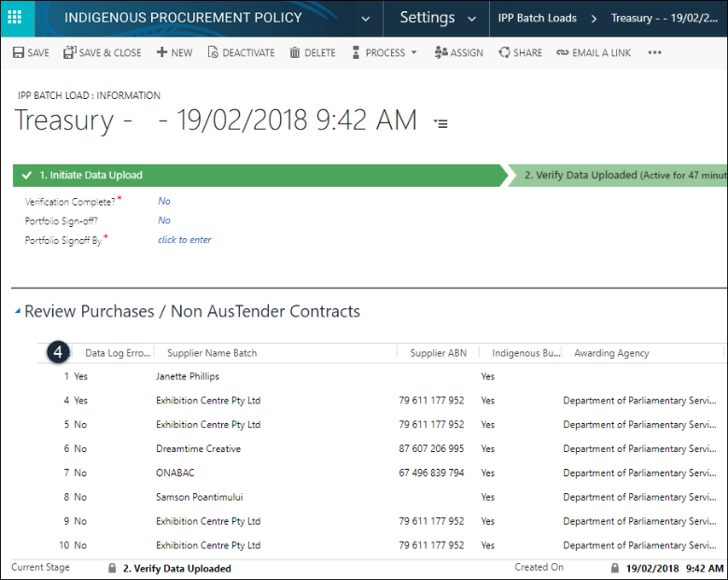The width and height of the screenshot is (728, 580).
Task: Select the ONABAC supplier cell
Action: coord(175,473)
